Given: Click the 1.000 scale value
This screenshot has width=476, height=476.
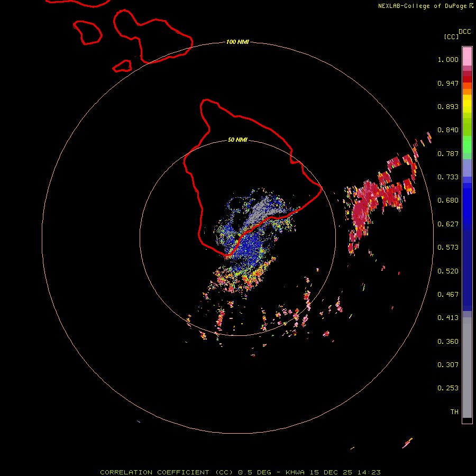Looking at the screenshot, I should tap(448, 59).
